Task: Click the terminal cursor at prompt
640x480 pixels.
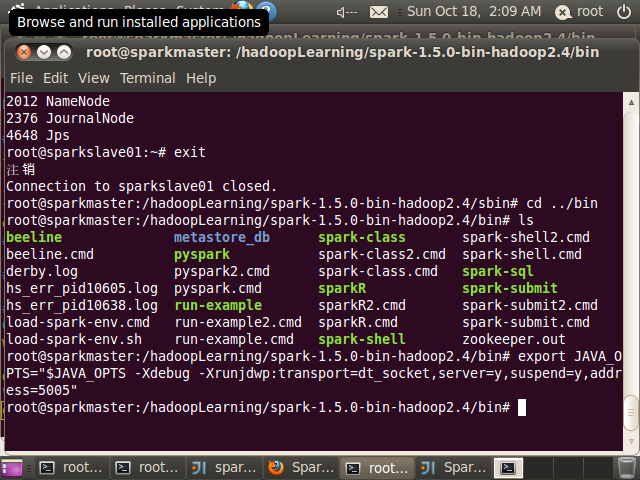Action: (522, 407)
